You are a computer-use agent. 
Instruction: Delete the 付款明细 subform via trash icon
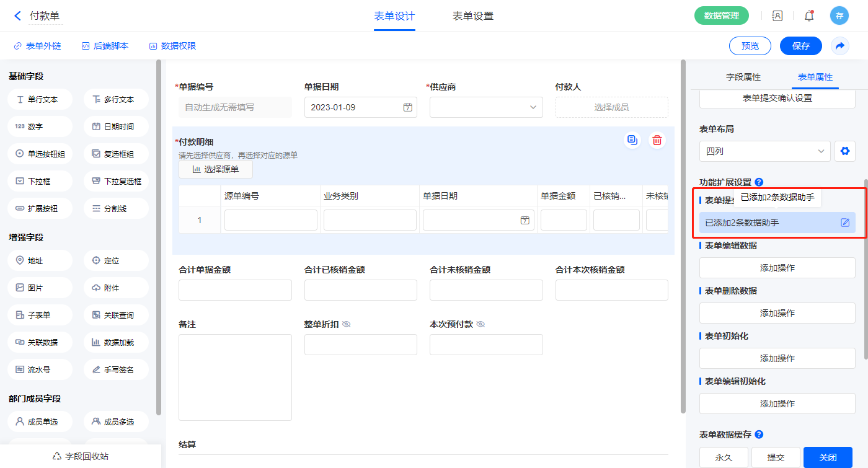click(657, 141)
